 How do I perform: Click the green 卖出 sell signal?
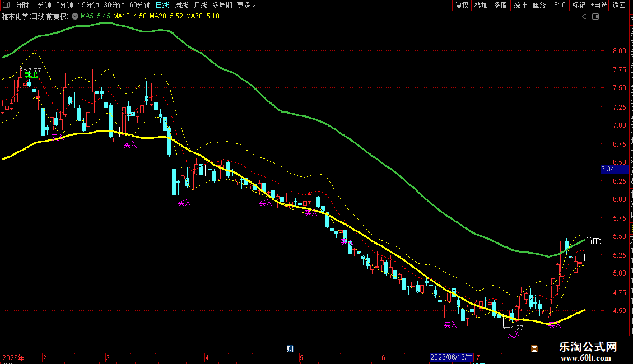pyautogui.click(x=31, y=76)
